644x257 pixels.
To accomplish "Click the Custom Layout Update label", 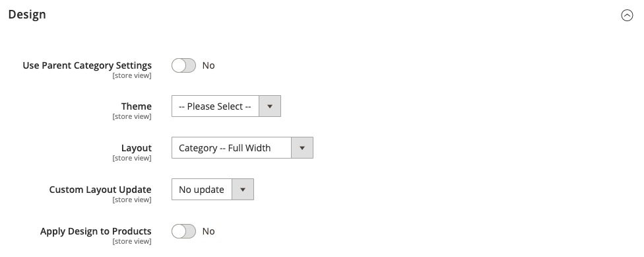I will click(x=100, y=189).
